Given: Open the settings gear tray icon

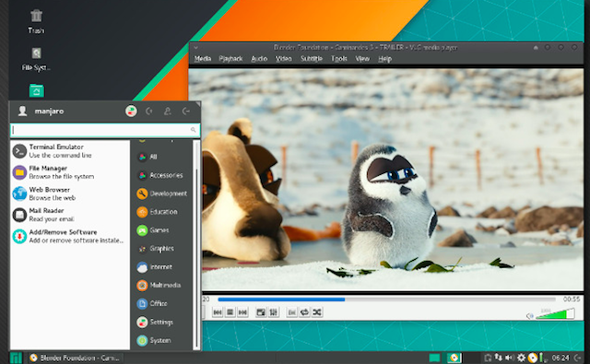Looking at the screenshot, I should [521, 358].
